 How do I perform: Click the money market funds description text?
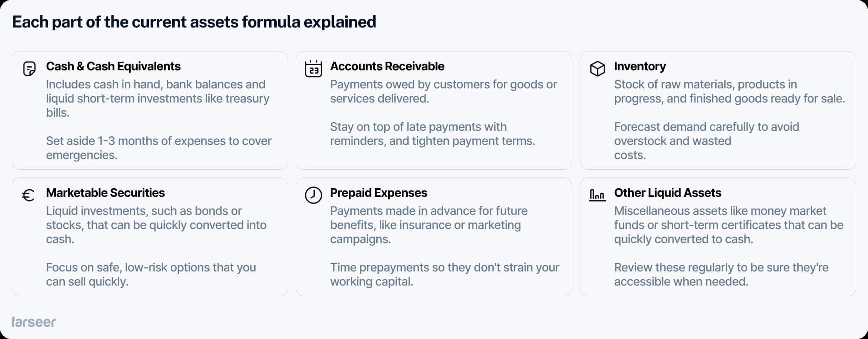pyautogui.click(x=728, y=225)
